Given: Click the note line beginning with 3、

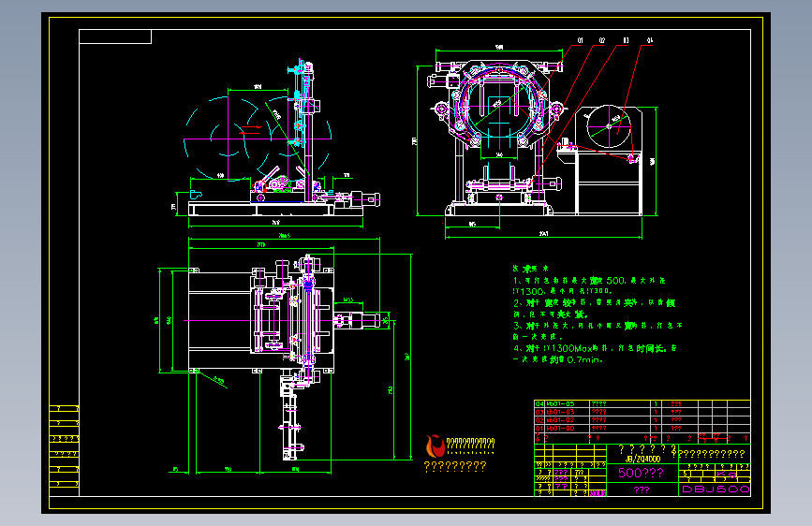Looking at the screenshot, I should pos(598,326).
